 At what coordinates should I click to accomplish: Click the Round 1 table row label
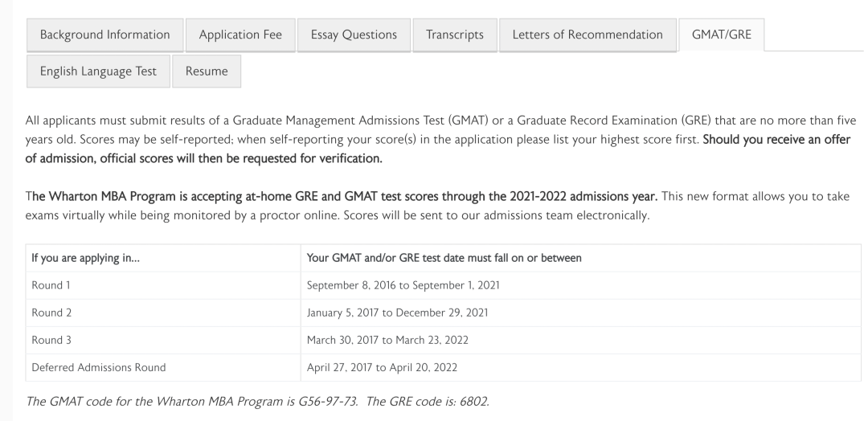(51, 285)
